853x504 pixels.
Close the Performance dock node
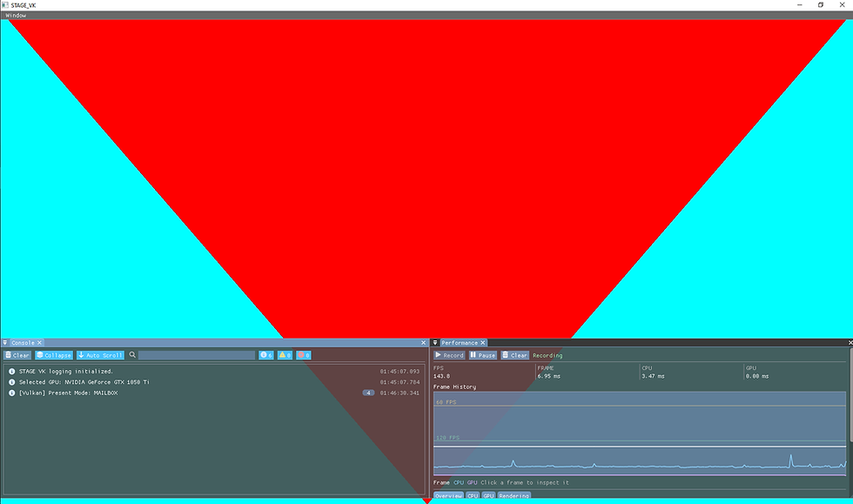pyautogui.click(x=850, y=343)
